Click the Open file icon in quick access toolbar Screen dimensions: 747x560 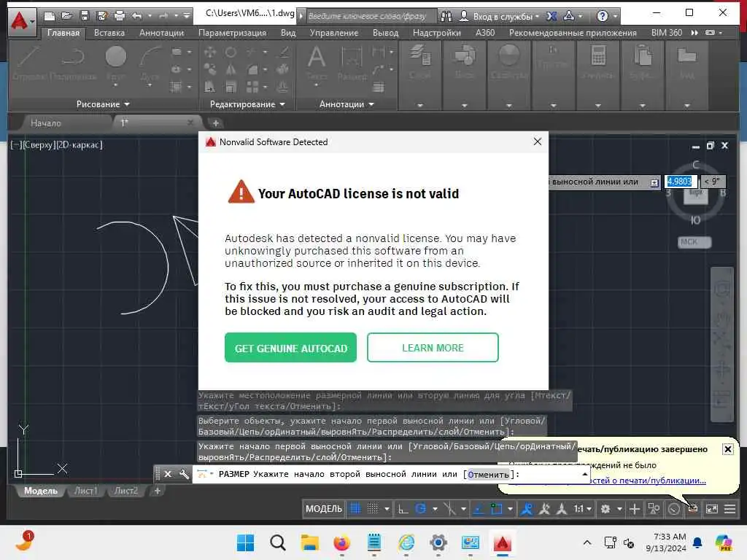pyautogui.click(x=67, y=16)
